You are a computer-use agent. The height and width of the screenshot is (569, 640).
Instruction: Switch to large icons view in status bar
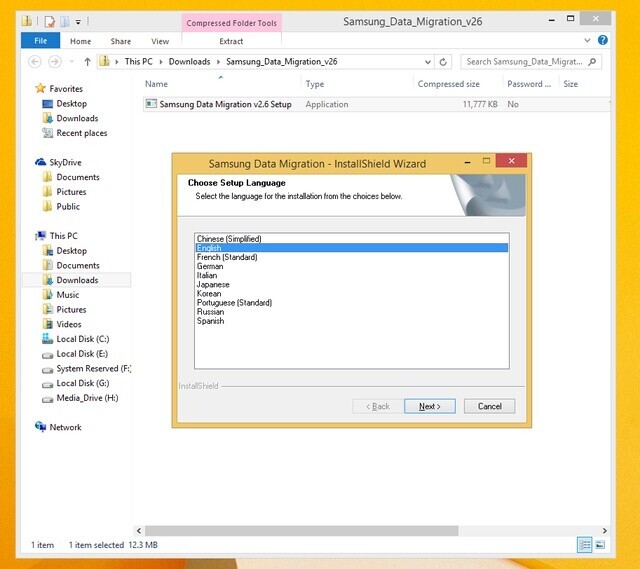[x=600, y=545]
